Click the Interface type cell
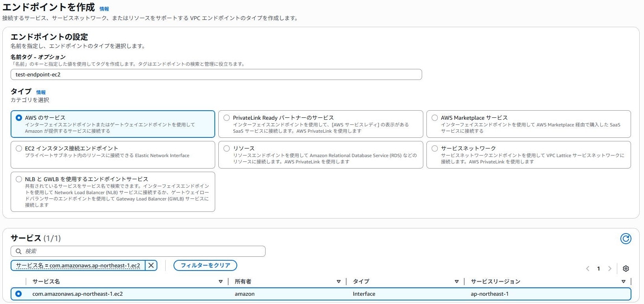The width and height of the screenshot is (644, 304). 364,294
